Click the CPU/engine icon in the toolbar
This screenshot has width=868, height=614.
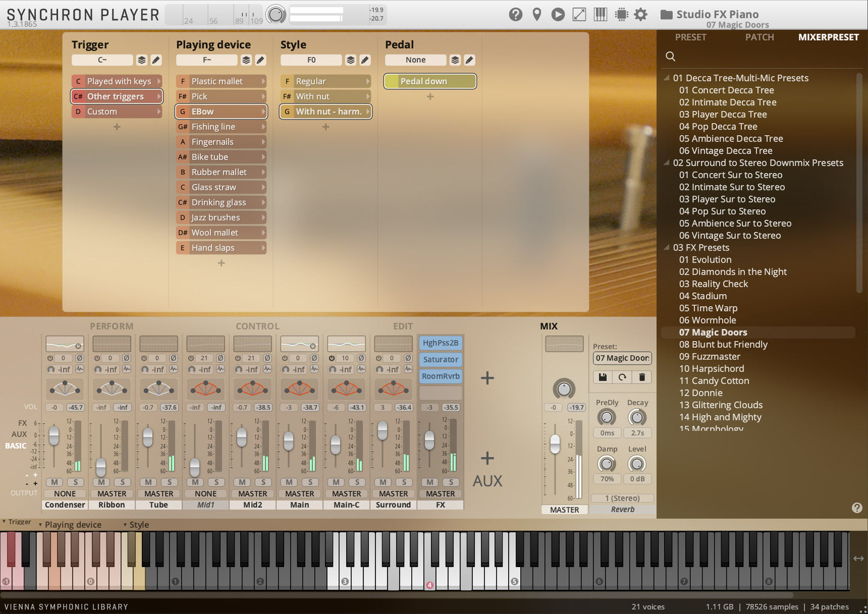pos(621,14)
